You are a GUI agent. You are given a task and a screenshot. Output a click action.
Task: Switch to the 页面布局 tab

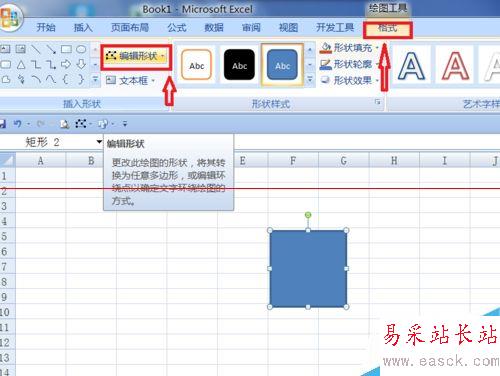pyautogui.click(x=130, y=27)
